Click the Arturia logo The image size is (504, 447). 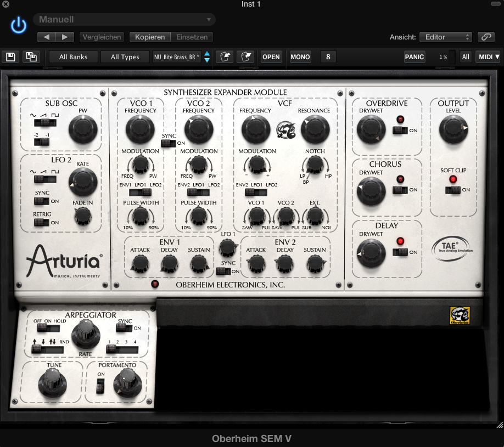(x=64, y=261)
